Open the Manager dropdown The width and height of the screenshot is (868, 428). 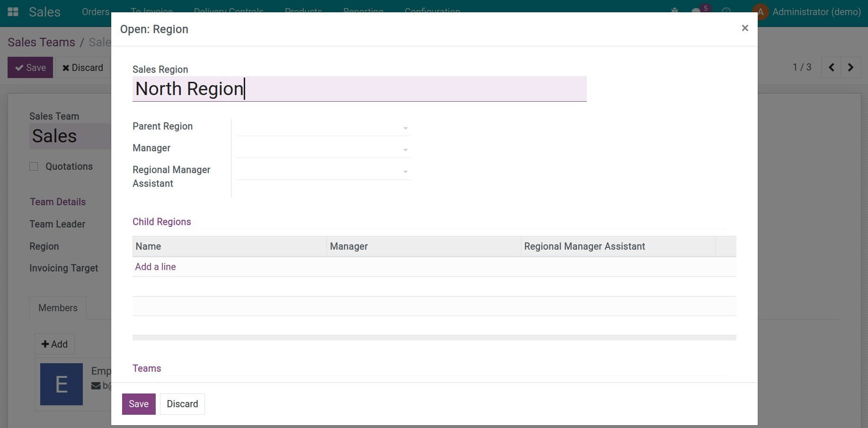405,149
